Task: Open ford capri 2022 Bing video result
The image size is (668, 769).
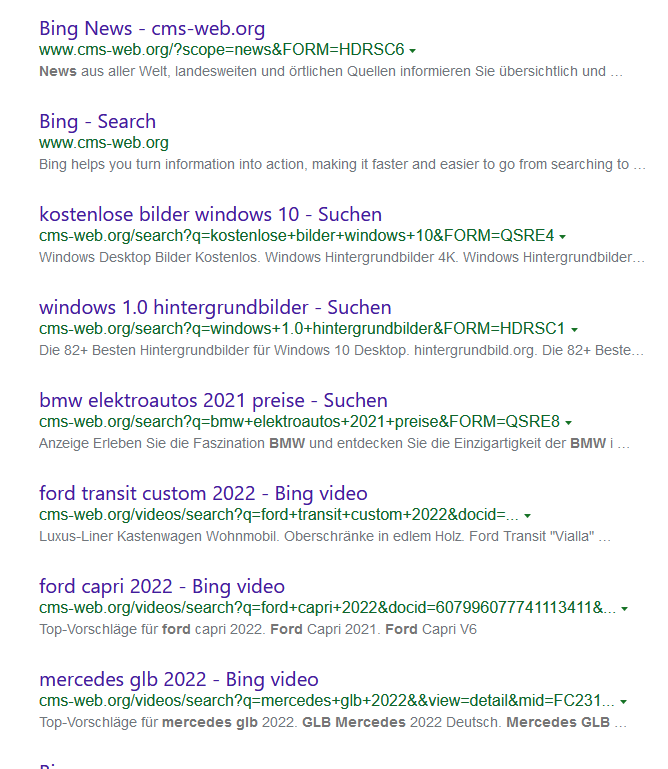Action: pyautogui.click(x=162, y=586)
